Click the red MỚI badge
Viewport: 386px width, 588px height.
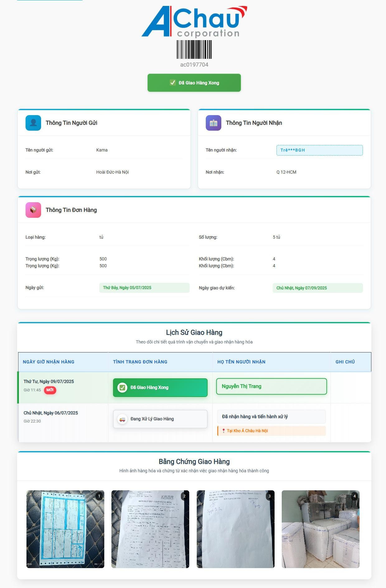pos(50,390)
